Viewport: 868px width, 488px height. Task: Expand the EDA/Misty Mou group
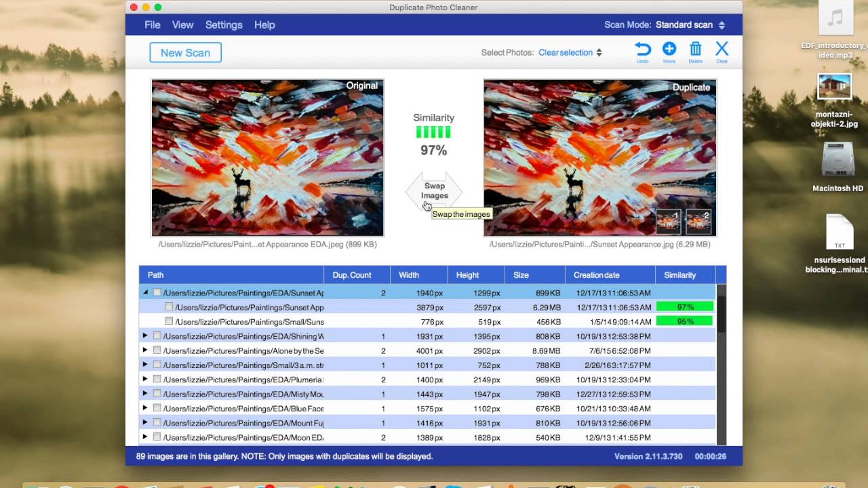tap(144, 393)
